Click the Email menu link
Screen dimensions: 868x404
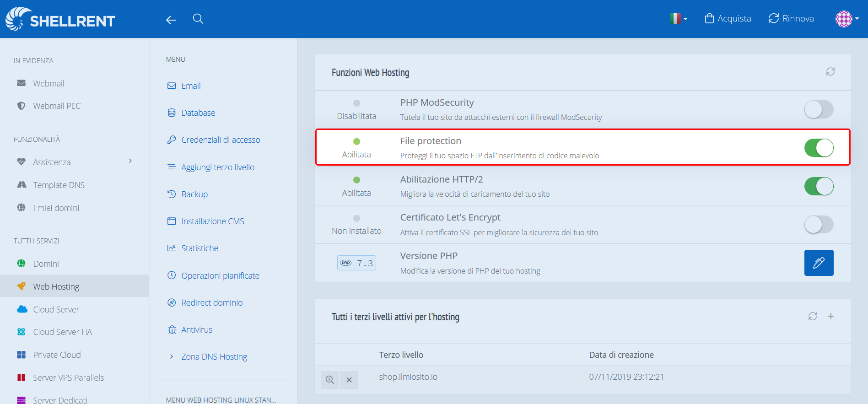191,86
